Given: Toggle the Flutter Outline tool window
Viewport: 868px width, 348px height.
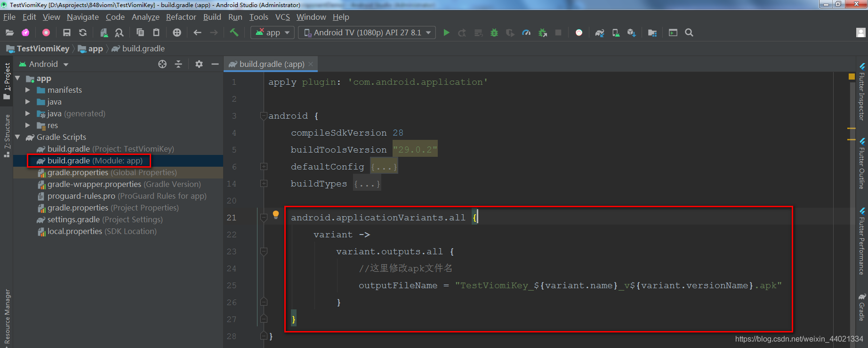Looking at the screenshot, I should click(862, 163).
